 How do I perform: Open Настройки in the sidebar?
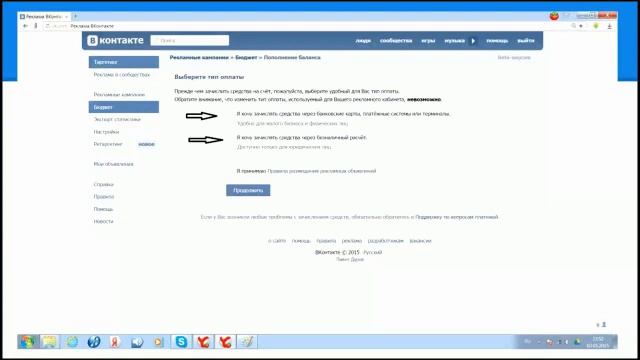tap(106, 132)
